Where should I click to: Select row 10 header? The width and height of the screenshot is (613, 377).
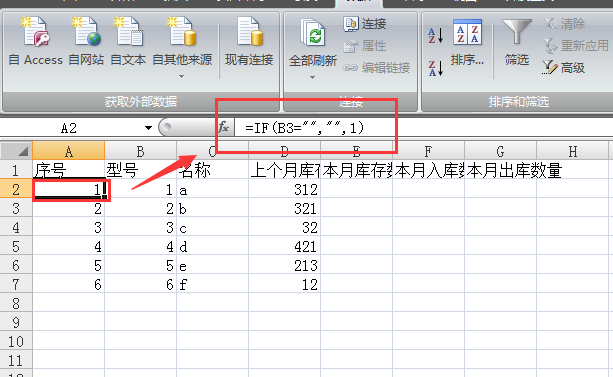point(16,341)
